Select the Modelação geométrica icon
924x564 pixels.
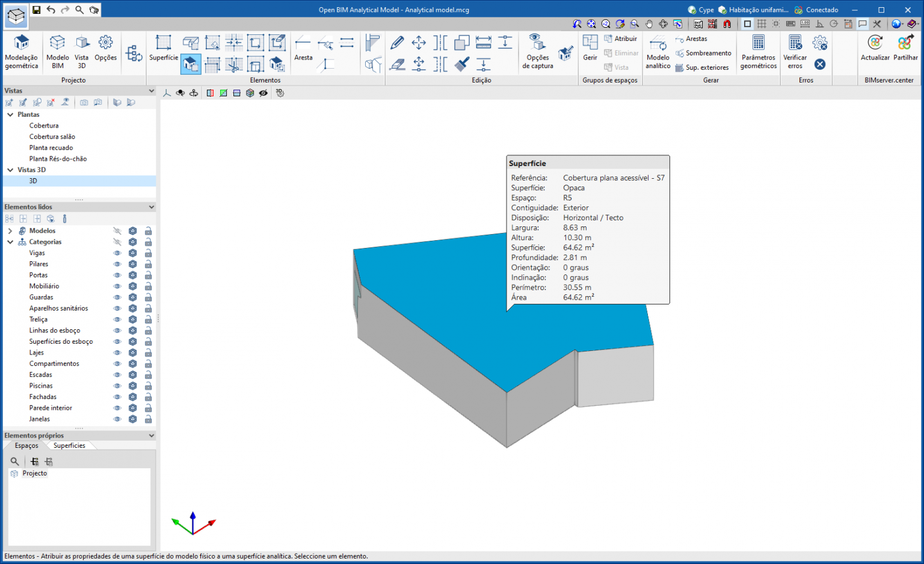pyautogui.click(x=22, y=51)
